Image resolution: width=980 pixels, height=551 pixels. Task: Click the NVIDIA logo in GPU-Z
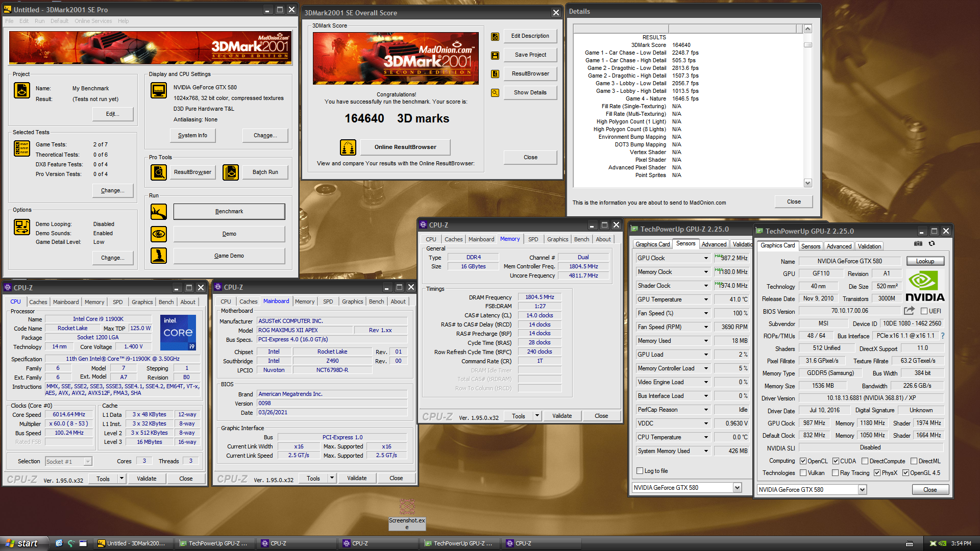point(925,286)
